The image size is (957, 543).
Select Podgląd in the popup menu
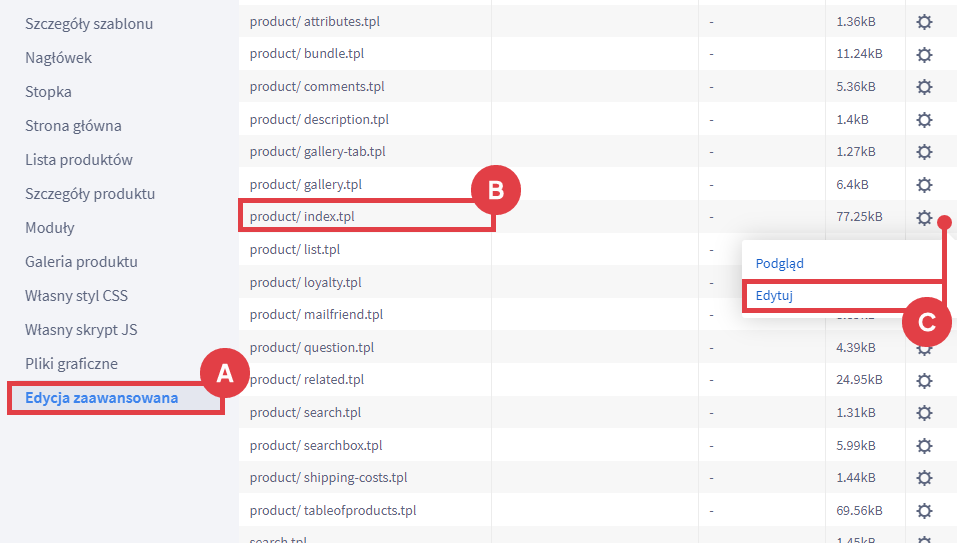780,264
